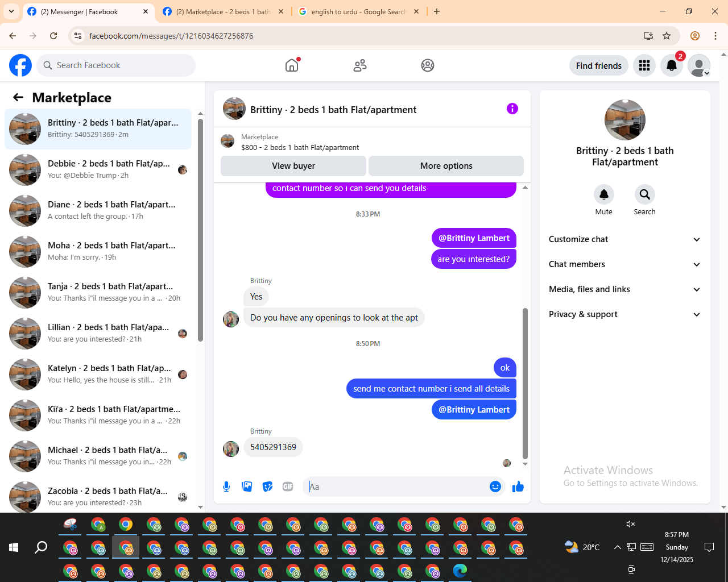The width and height of the screenshot is (728, 582).
Task: Open a new Chrome tab
Action: (437, 11)
